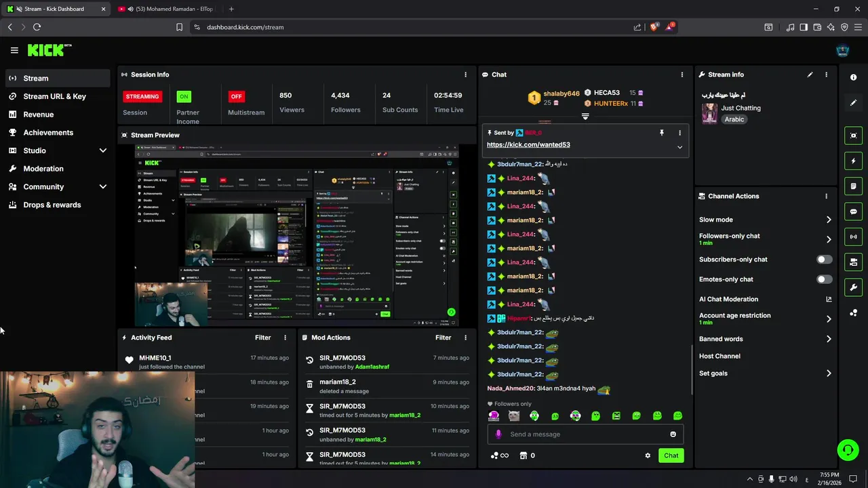Toggle the stream preview widget in the right toolbar
This screenshot has width=868, height=488.
853,136
